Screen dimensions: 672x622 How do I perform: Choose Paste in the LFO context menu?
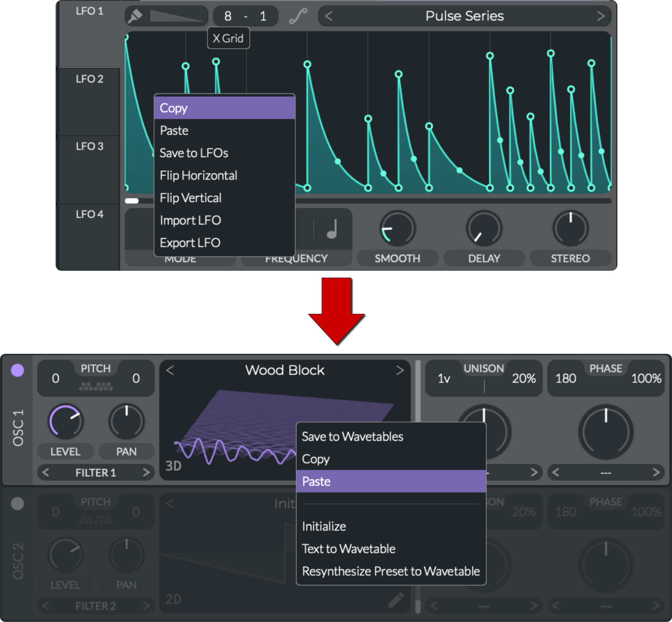coord(225,130)
